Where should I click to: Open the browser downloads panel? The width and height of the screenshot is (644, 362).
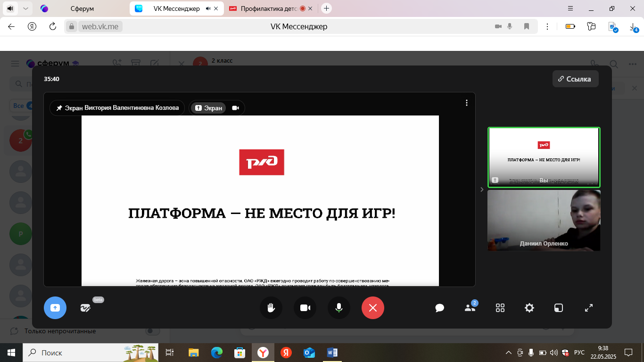click(x=634, y=27)
